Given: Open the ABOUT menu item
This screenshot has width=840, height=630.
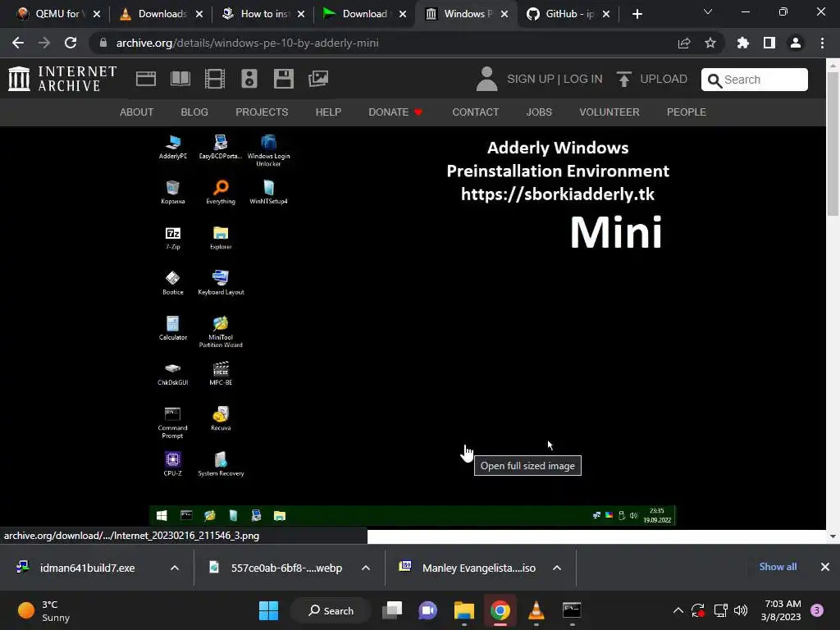Looking at the screenshot, I should [137, 112].
